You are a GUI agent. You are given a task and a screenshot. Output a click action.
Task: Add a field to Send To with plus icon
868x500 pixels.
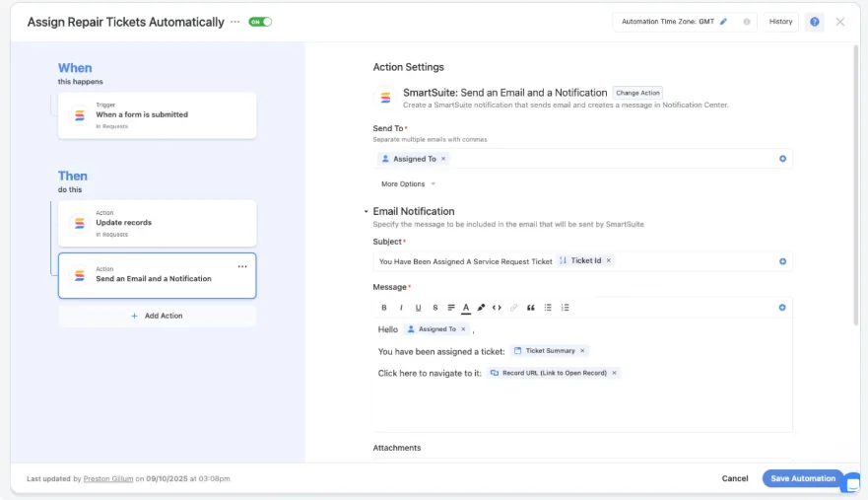pos(782,159)
